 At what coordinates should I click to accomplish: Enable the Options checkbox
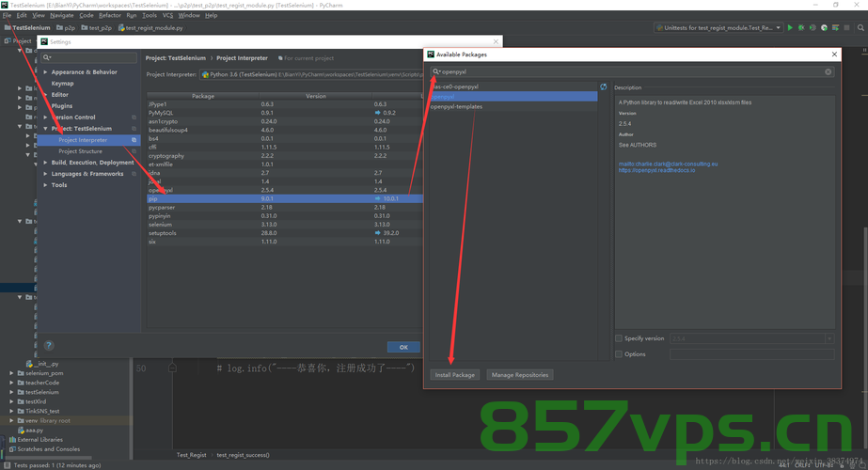[619, 354]
